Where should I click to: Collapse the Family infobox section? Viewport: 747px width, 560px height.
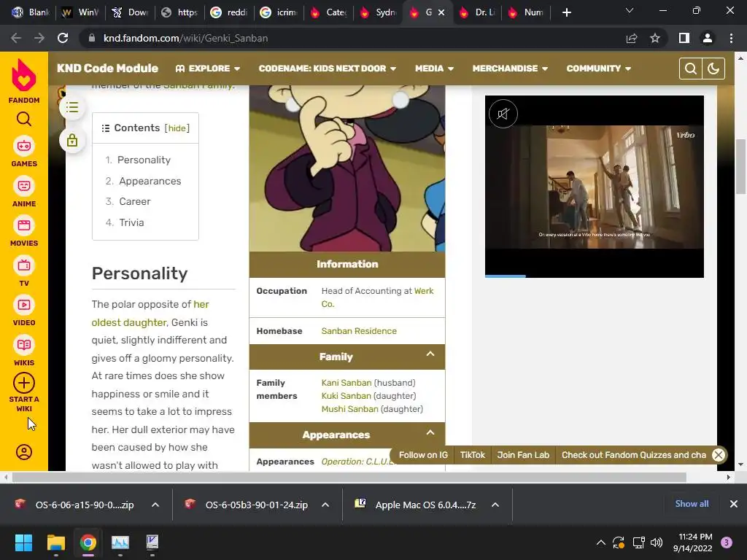[430, 354]
